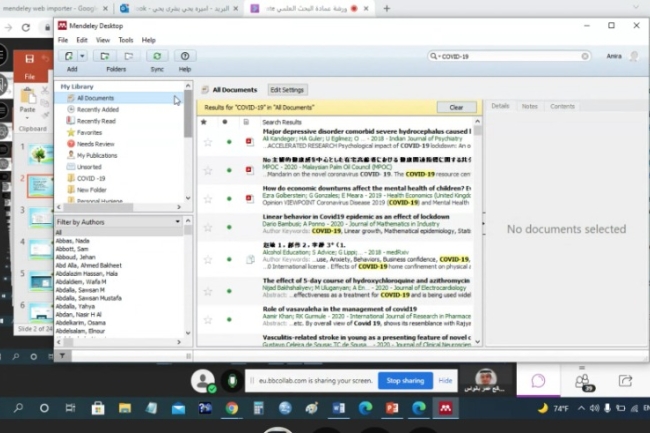Sort by attachment column header

click(246, 122)
